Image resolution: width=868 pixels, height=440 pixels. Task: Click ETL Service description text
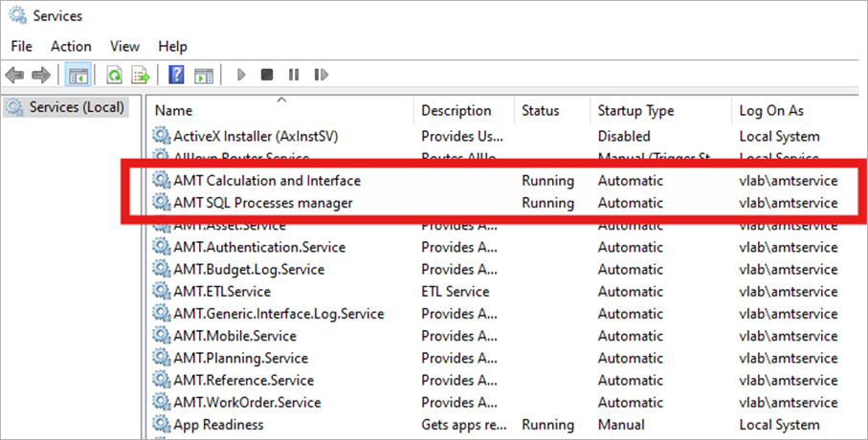[x=455, y=291]
